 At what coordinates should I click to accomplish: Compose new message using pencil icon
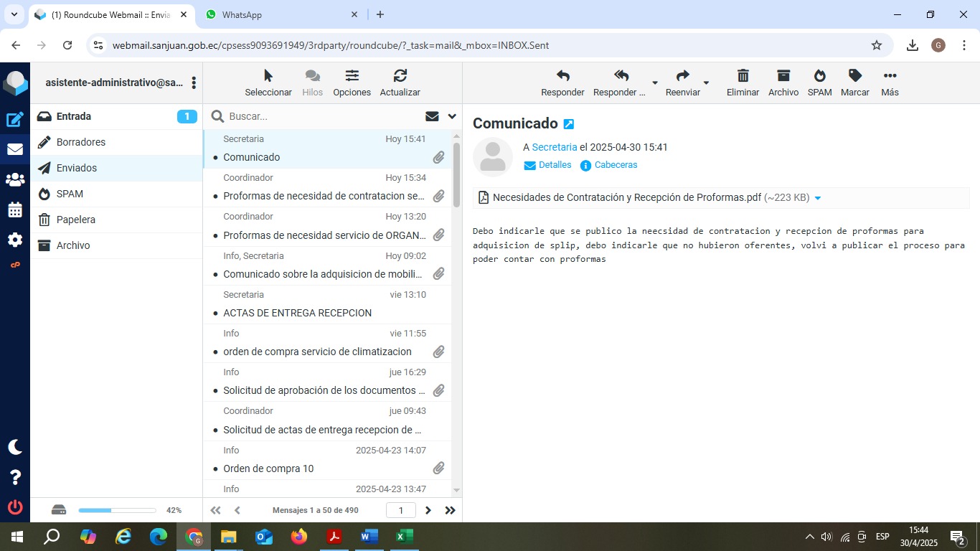(15, 120)
